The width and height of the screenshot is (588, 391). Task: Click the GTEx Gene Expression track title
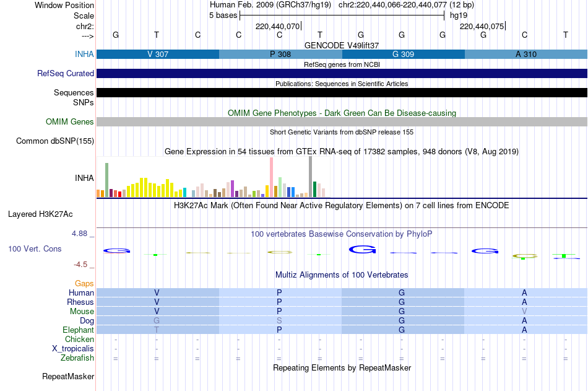click(342, 151)
